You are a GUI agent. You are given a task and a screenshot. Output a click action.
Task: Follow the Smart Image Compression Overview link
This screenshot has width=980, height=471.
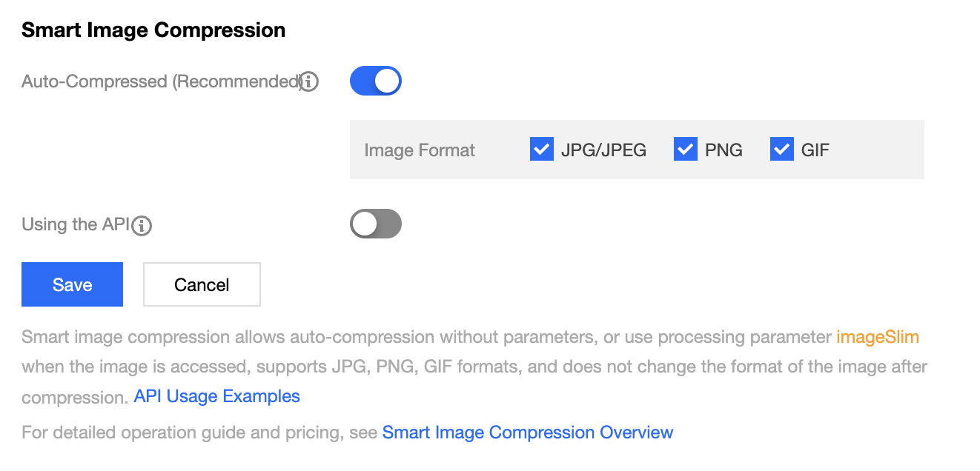(x=527, y=432)
